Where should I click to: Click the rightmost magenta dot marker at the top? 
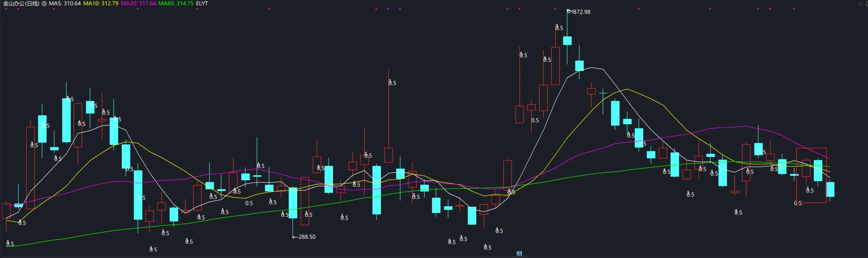tap(794, 9)
